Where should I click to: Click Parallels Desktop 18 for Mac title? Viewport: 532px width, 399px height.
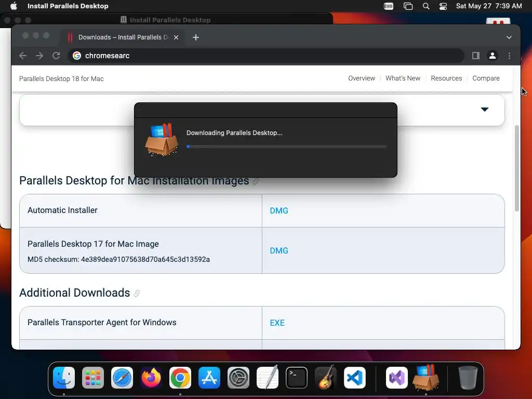point(61,79)
